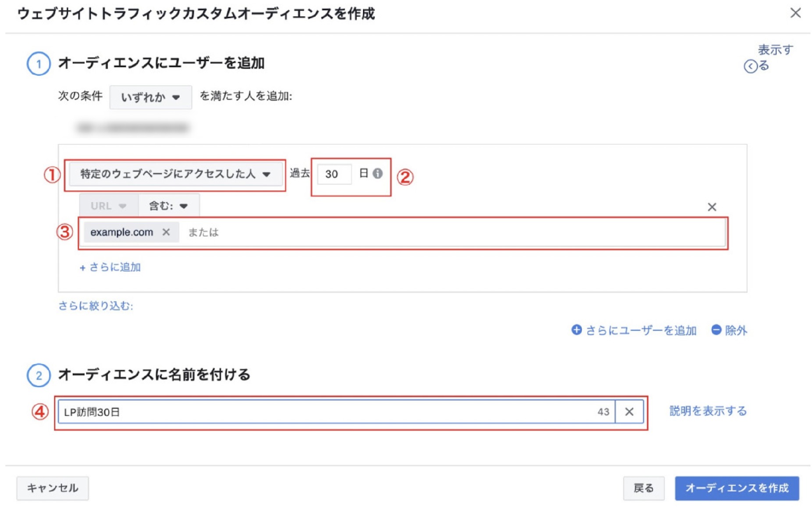Image resolution: width=812 pixels, height=509 pixels.
Task: Click the + さらに追加 link
Action: [110, 267]
